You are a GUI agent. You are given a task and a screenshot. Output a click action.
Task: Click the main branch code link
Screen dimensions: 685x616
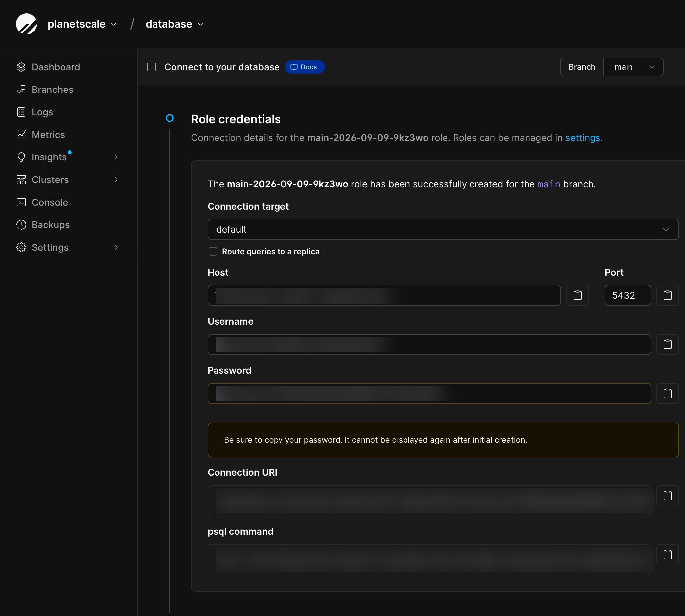(549, 184)
